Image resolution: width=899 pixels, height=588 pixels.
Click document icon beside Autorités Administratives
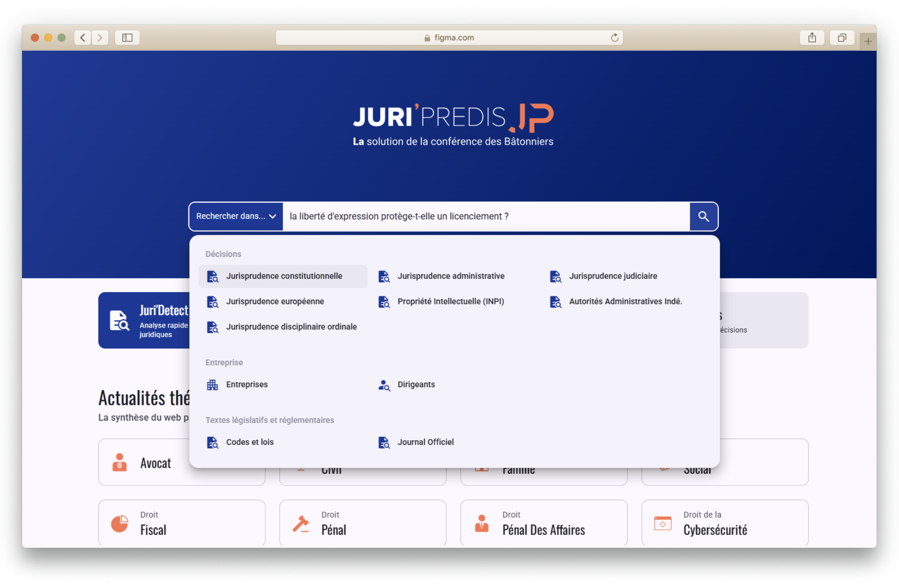(555, 302)
